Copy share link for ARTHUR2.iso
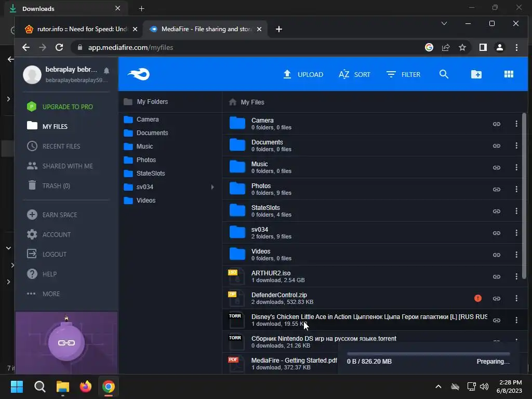This screenshot has height=399, width=532. tap(496, 276)
